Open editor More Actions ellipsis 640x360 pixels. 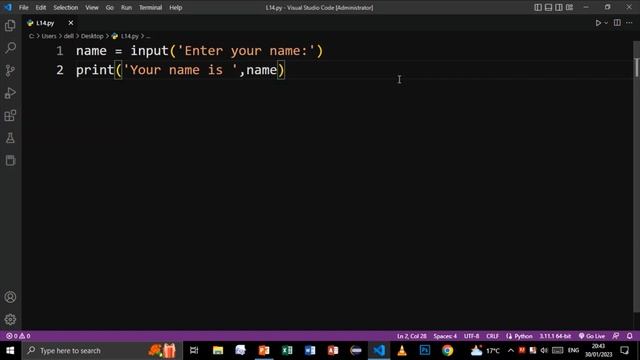point(629,23)
